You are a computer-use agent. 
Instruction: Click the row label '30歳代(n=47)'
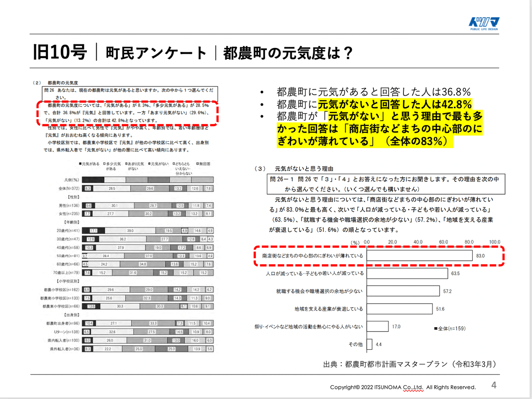pos(68,239)
